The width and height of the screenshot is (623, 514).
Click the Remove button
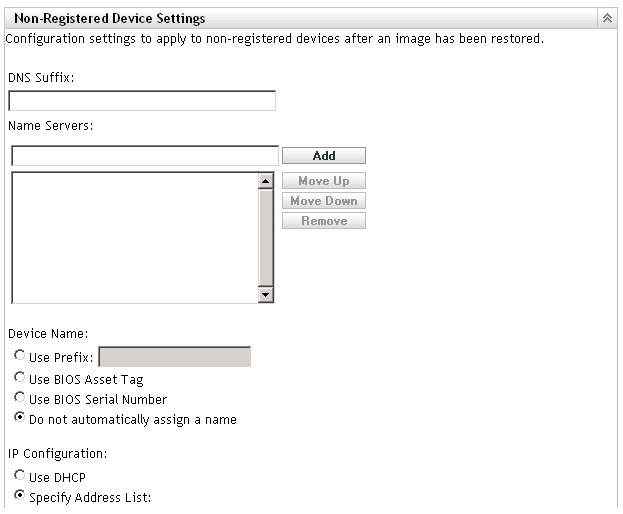point(324,220)
